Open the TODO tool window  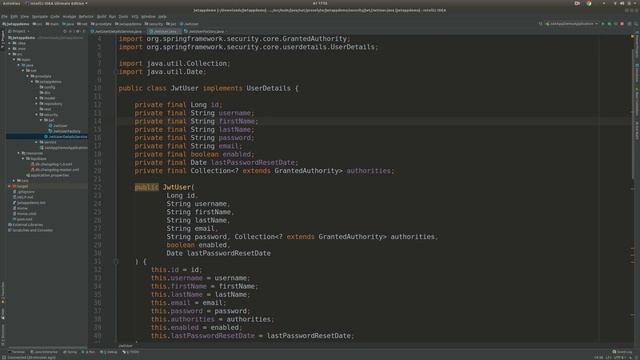click(131, 352)
